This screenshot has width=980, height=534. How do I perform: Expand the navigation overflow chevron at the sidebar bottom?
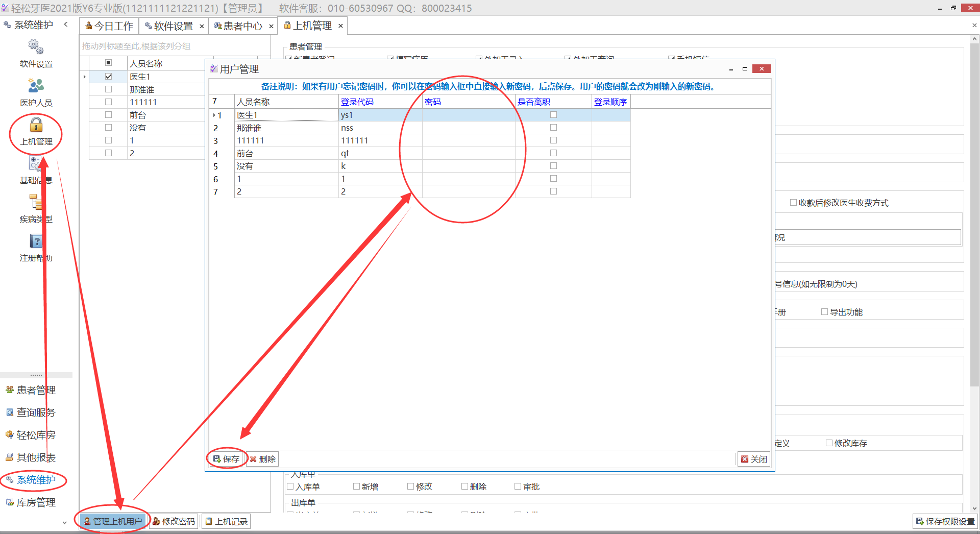[x=64, y=522]
